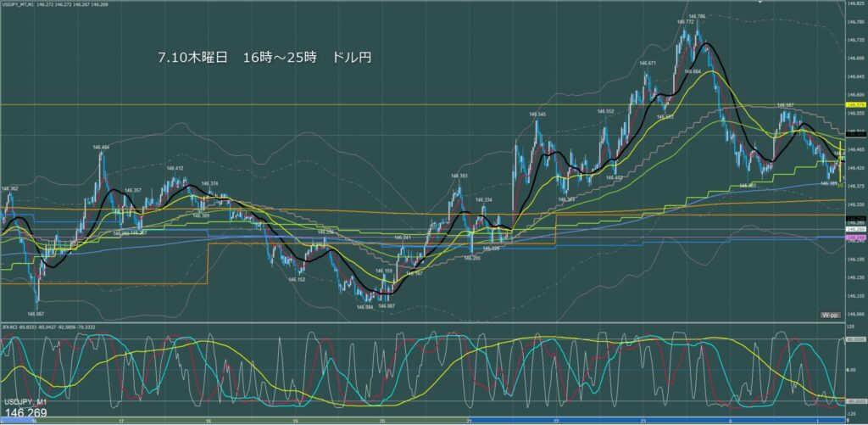Click the 21 hour mark on time axis
The width and height of the screenshot is (868, 425).
coord(470,421)
